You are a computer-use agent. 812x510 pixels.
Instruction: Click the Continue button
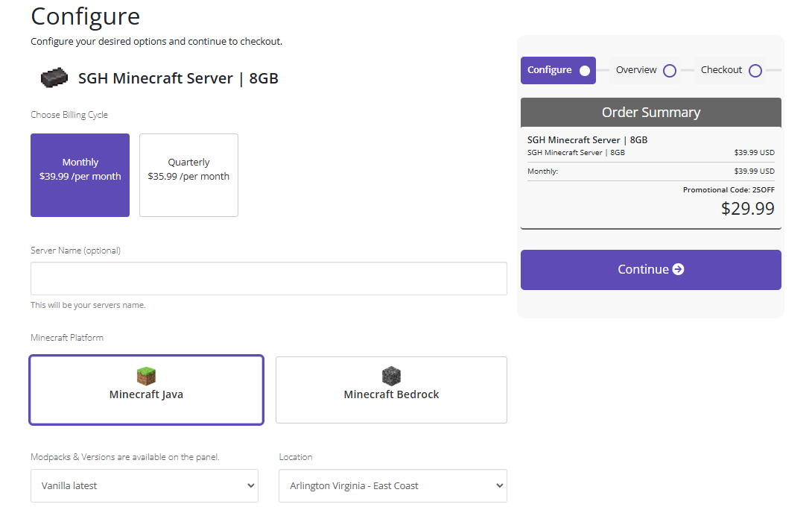[x=650, y=269]
